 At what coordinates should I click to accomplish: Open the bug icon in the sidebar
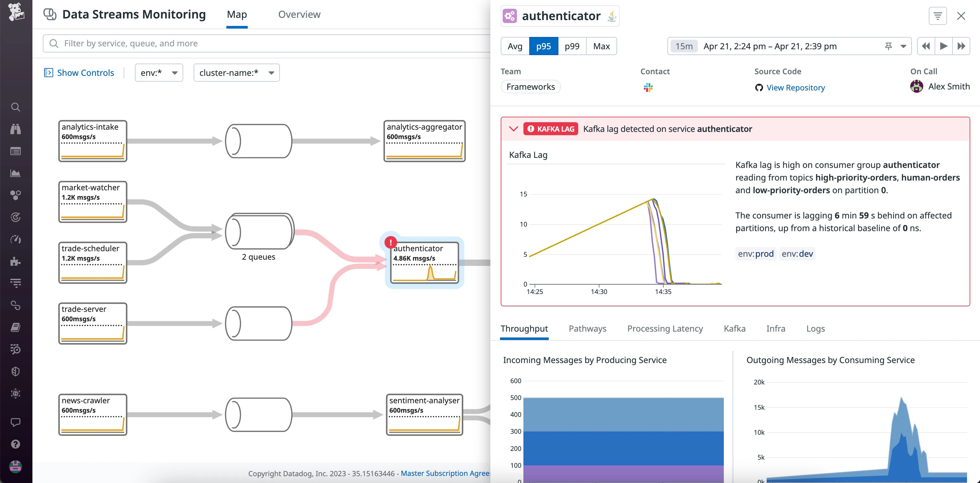(16, 394)
